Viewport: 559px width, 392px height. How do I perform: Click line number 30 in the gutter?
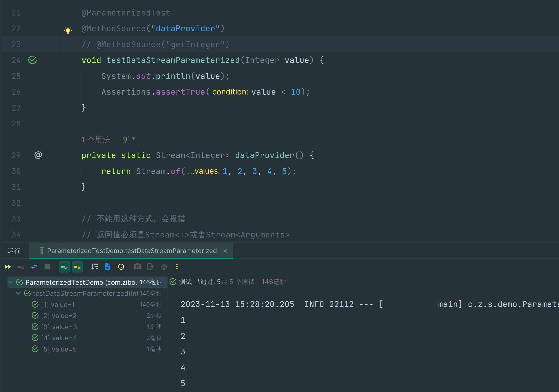tap(16, 171)
